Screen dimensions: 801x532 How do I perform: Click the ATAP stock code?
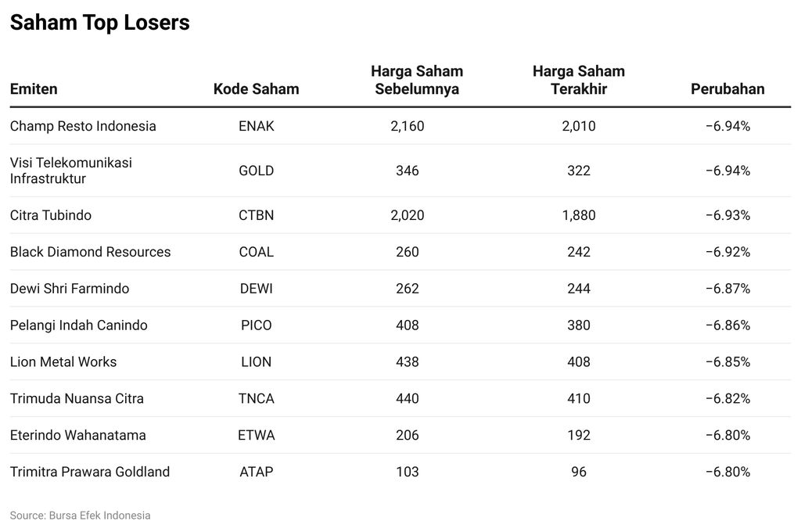(256, 473)
